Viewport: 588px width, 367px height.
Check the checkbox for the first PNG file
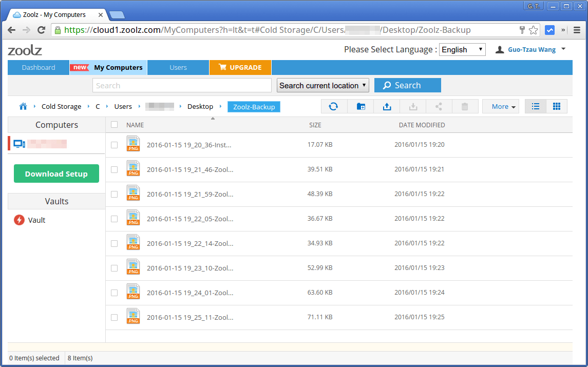113,144
